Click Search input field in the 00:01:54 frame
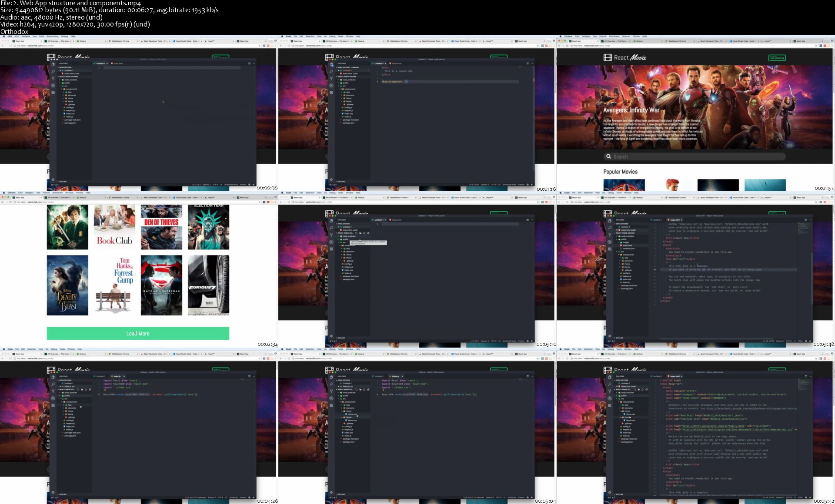 coord(694,156)
